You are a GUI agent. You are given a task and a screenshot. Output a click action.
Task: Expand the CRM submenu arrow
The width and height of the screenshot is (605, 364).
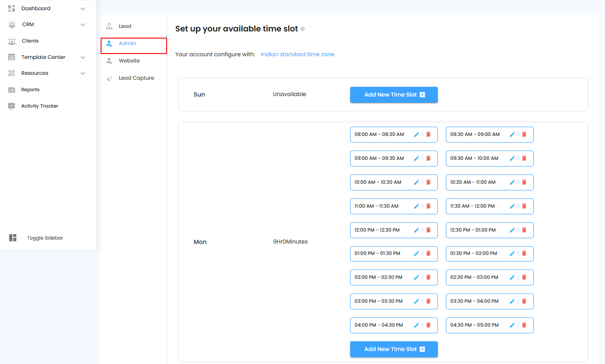(83, 25)
